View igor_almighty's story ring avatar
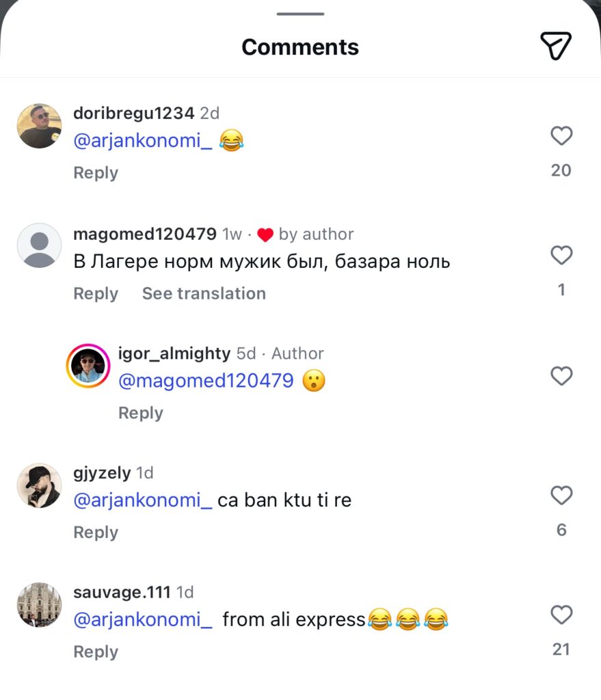Screen dimensions: 601x700 88,366
